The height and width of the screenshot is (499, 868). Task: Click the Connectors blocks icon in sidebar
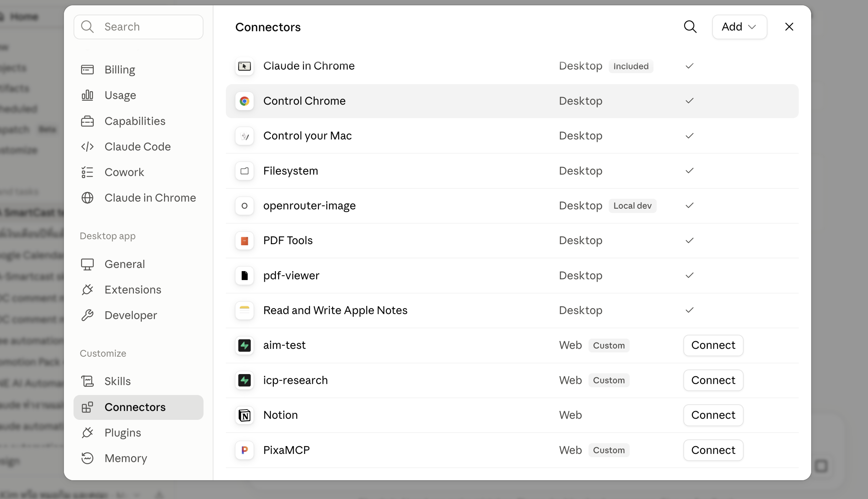(x=87, y=407)
